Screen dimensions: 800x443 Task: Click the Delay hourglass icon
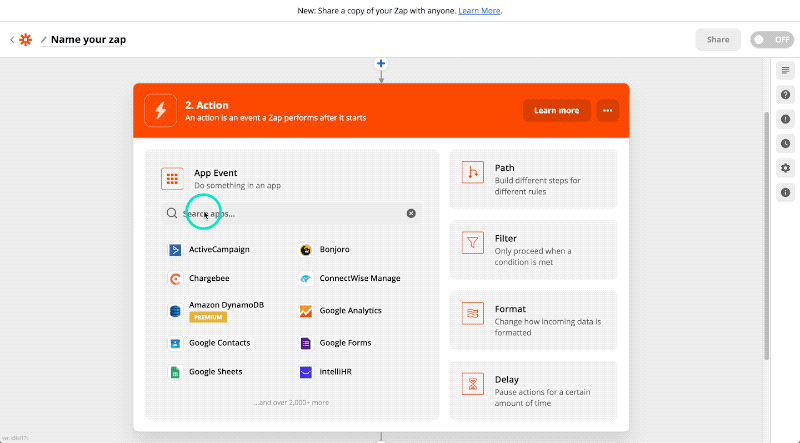coord(472,384)
